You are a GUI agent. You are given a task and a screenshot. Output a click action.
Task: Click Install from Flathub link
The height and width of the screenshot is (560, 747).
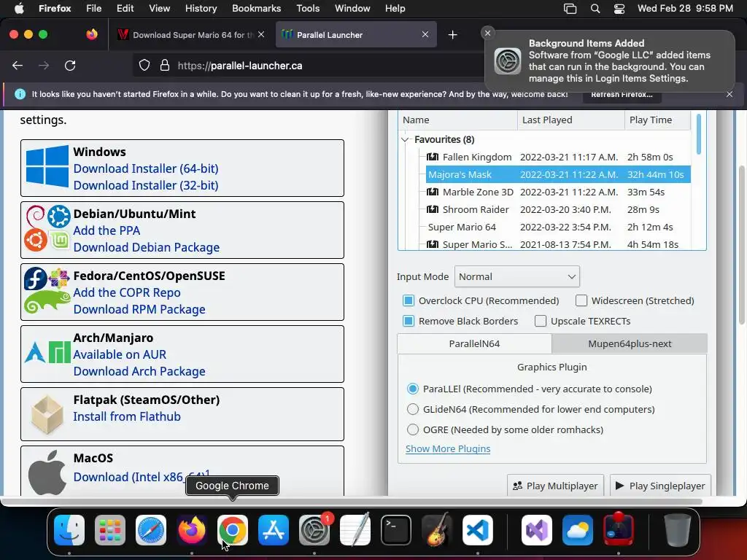[x=127, y=416]
